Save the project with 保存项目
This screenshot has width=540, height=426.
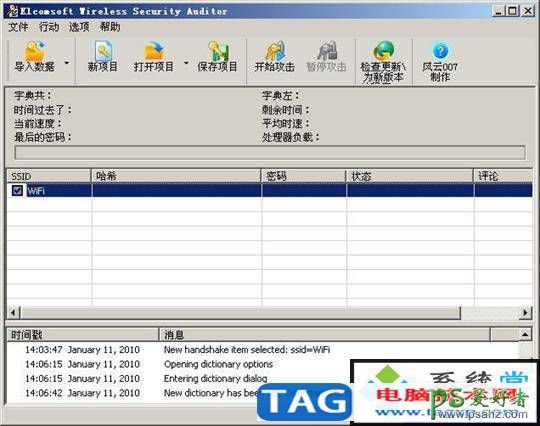217,57
